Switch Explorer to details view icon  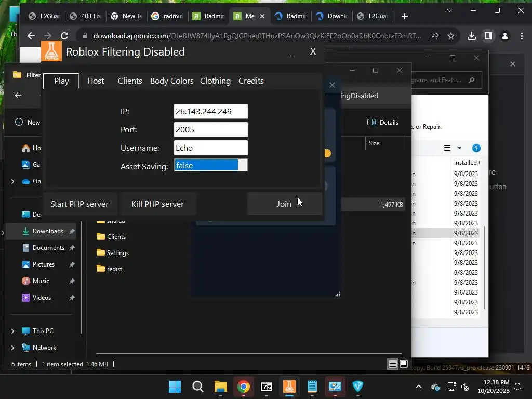393,364
